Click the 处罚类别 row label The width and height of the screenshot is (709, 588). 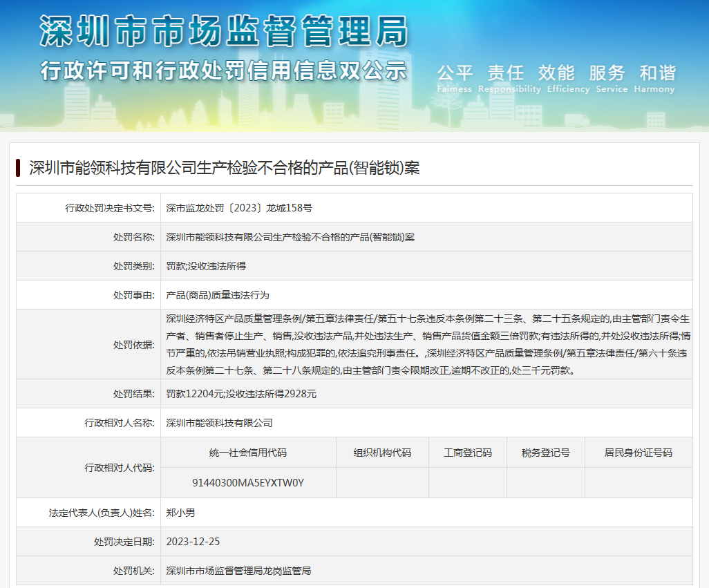point(134,266)
